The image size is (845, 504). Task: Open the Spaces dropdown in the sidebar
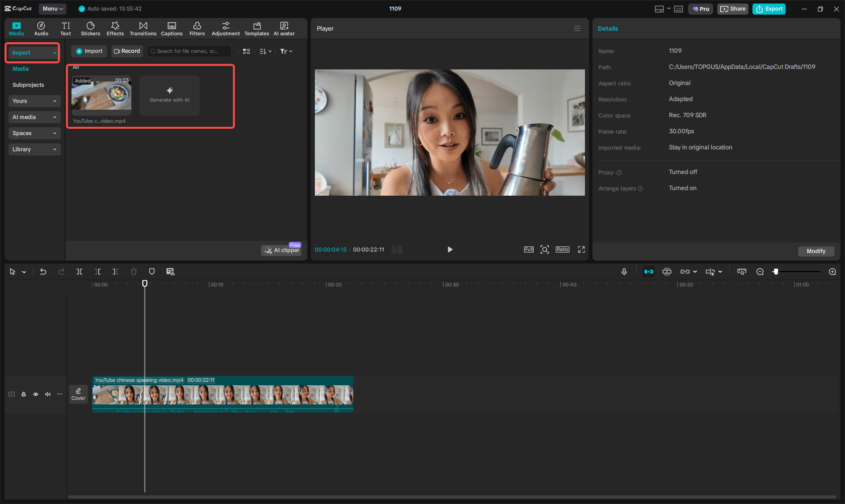34,133
